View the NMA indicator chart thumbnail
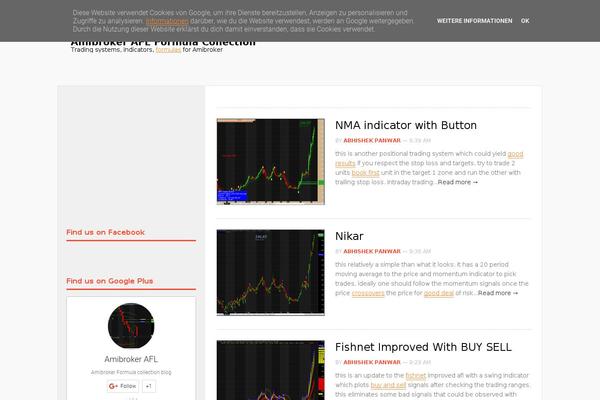The height and width of the screenshot is (400, 600). pos(271,162)
